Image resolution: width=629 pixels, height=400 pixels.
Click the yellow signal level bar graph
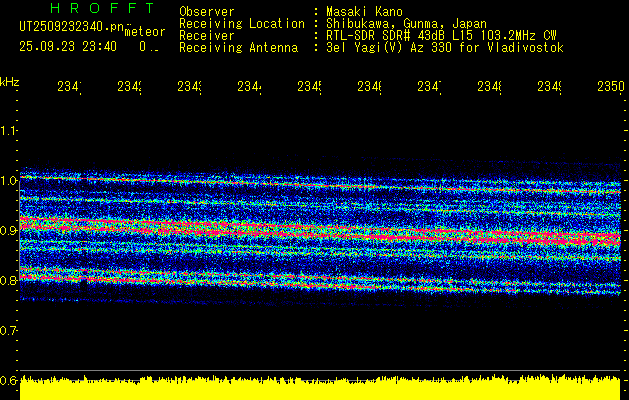320,388
